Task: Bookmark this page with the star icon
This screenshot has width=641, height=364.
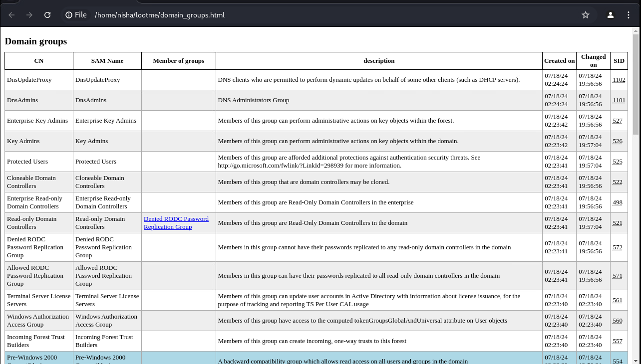Action: tap(586, 15)
